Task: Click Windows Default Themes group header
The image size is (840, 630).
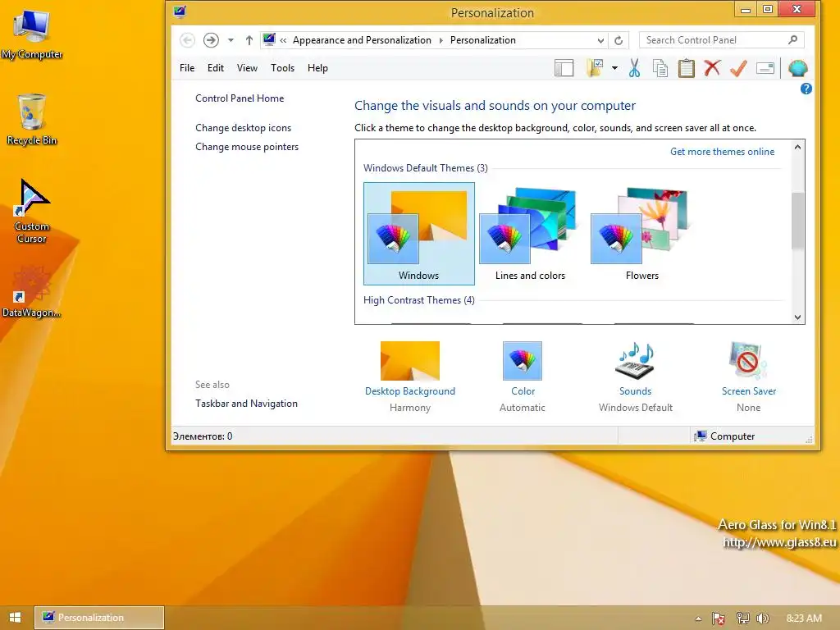Action: (x=426, y=168)
